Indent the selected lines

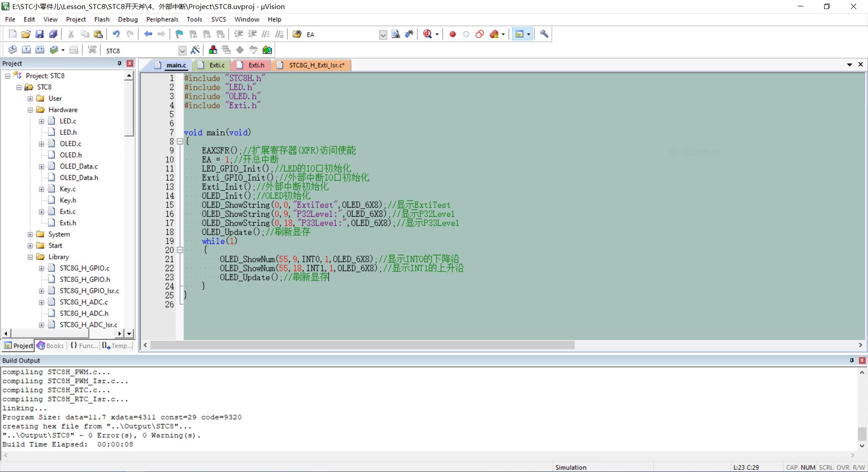click(x=239, y=34)
